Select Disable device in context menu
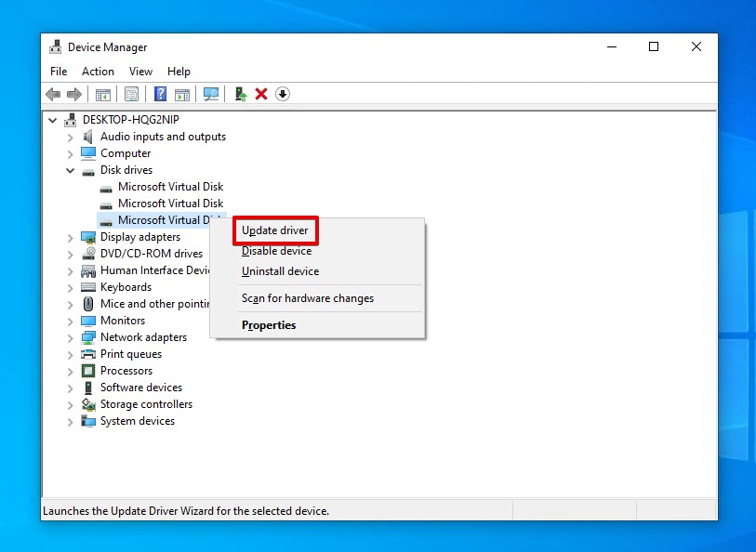 coord(276,251)
